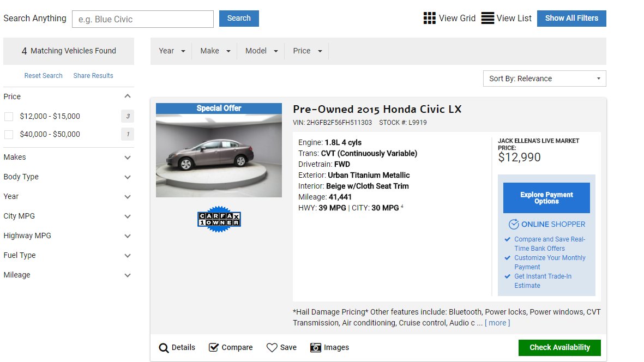Open the Honda Civic vehicle photo
Viewport: 644px width, 362px height.
[219, 155]
